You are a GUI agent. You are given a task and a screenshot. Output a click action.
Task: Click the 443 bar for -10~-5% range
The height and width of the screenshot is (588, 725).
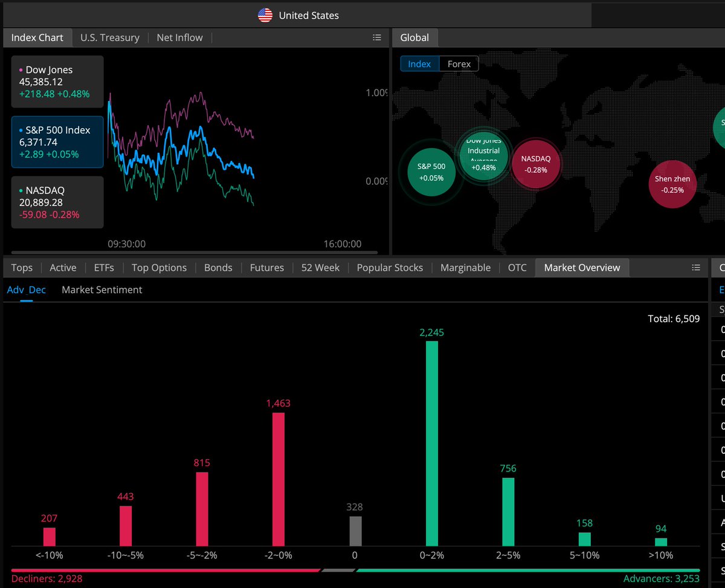[x=125, y=526]
